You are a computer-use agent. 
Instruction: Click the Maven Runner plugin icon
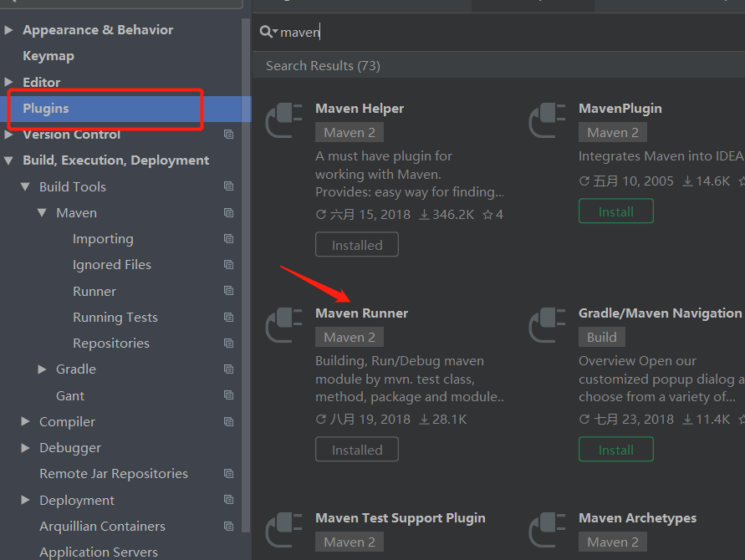coord(284,325)
